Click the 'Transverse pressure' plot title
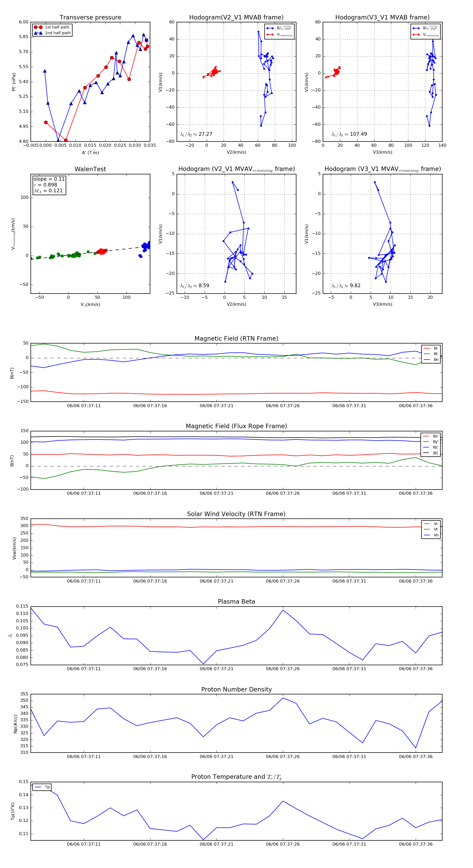 coord(90,17)
